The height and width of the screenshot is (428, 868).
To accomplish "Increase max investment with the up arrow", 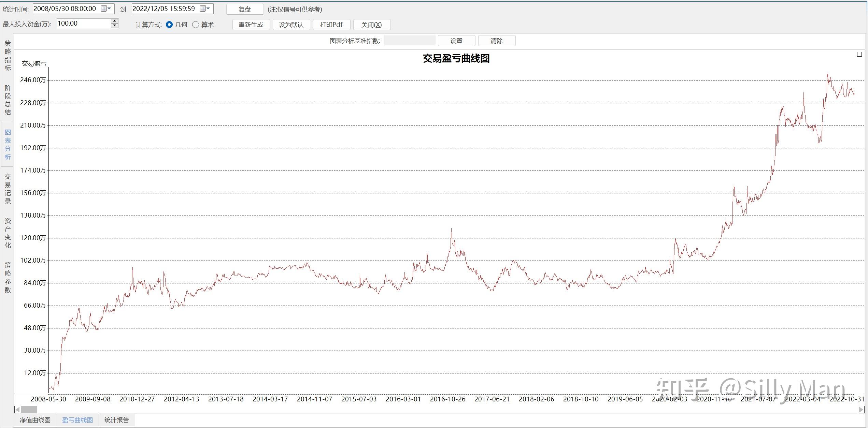I will pos(115,21).
